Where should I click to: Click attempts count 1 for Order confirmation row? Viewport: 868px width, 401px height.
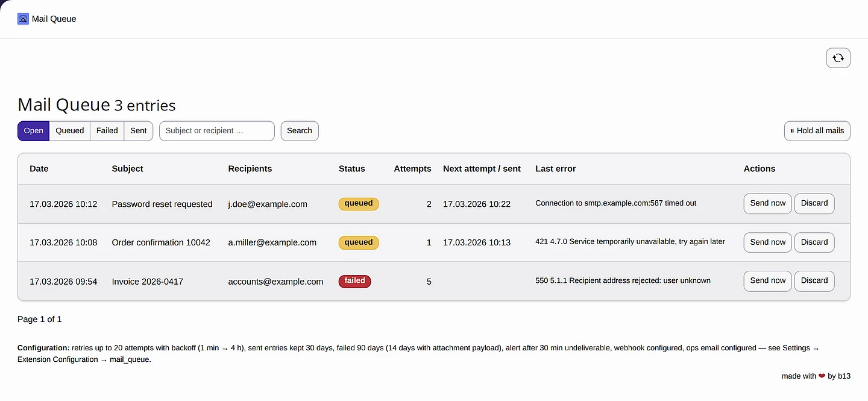point(429,242)
